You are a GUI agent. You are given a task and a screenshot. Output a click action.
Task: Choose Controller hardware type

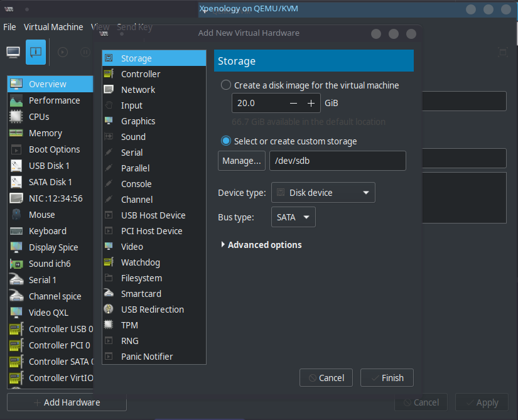click(x=154, y=74)
